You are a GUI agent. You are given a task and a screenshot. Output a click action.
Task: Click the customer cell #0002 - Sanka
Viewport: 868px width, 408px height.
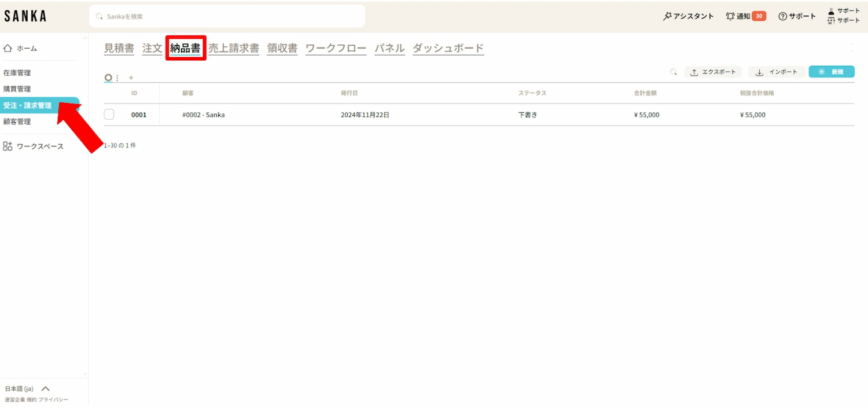click(204, 115)
